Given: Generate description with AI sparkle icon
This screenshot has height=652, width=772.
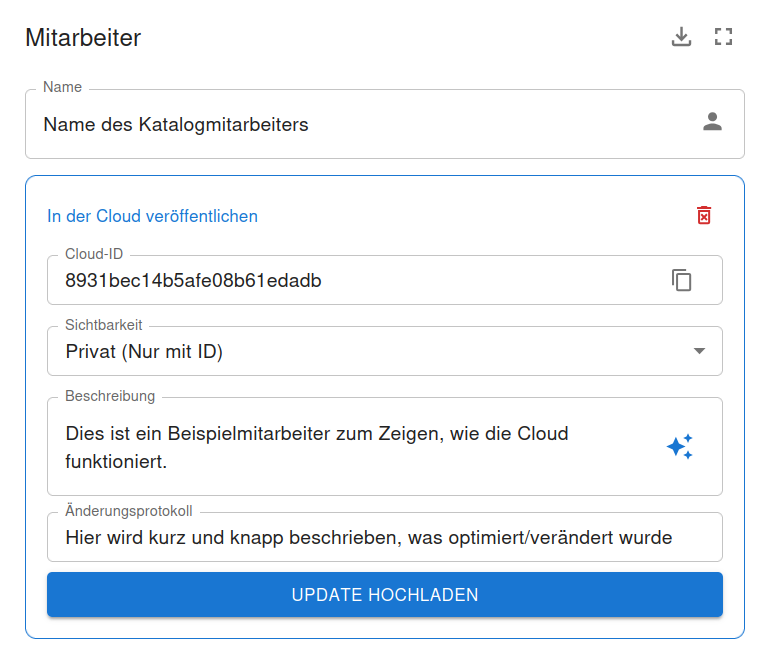Looking at the screenshot, I should pyautogui.click(x=680, y=447).
